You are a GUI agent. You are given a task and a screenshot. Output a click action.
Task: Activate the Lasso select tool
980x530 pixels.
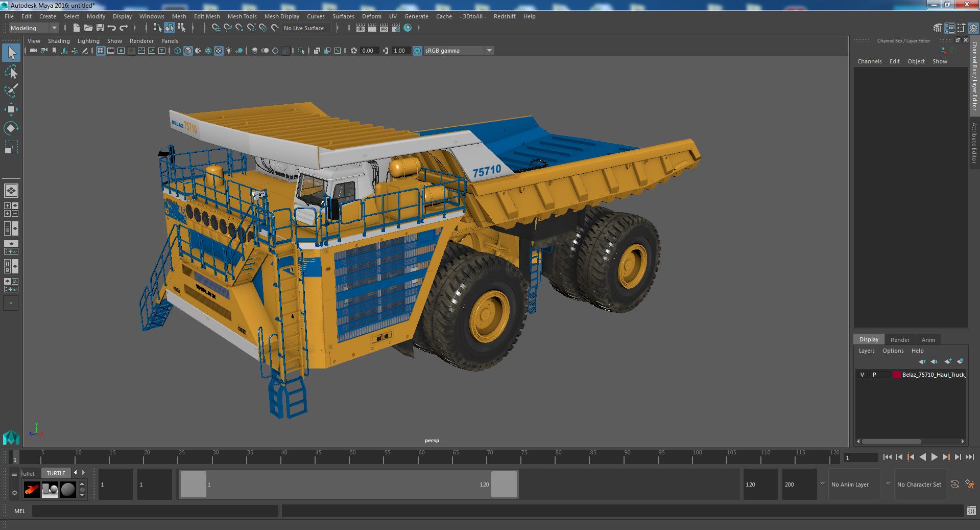coord(11,72)
